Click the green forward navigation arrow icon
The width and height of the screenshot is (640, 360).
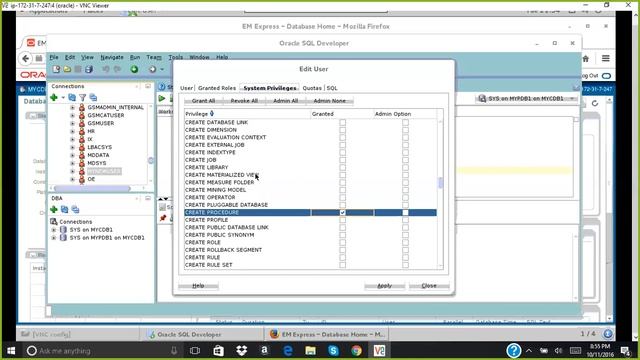tap(134, 69)
